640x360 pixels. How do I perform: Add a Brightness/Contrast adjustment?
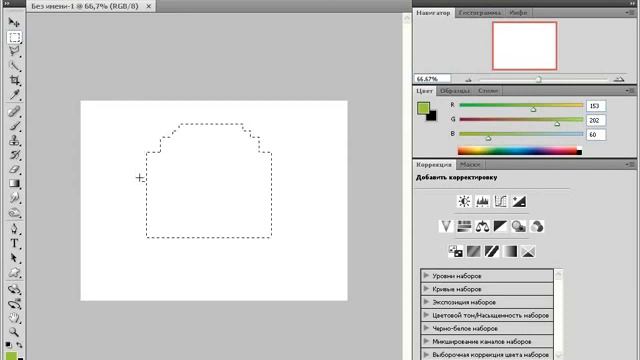point(464,201)
